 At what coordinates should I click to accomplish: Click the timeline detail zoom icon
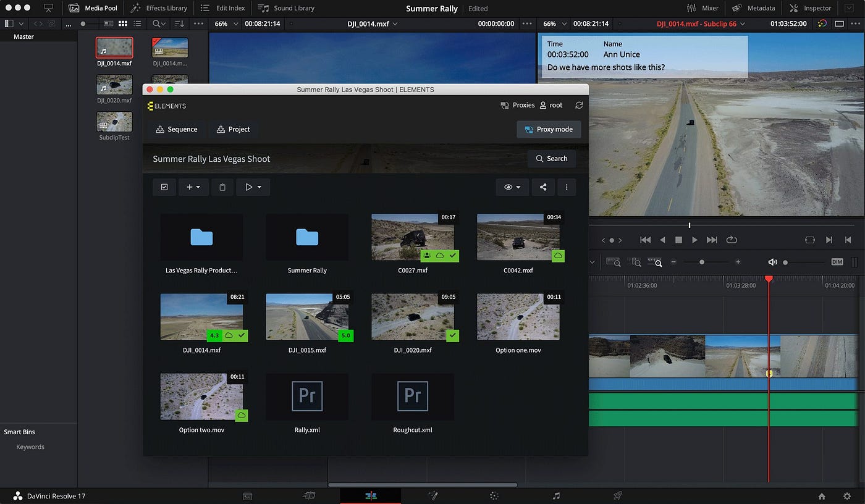(634, 262)
